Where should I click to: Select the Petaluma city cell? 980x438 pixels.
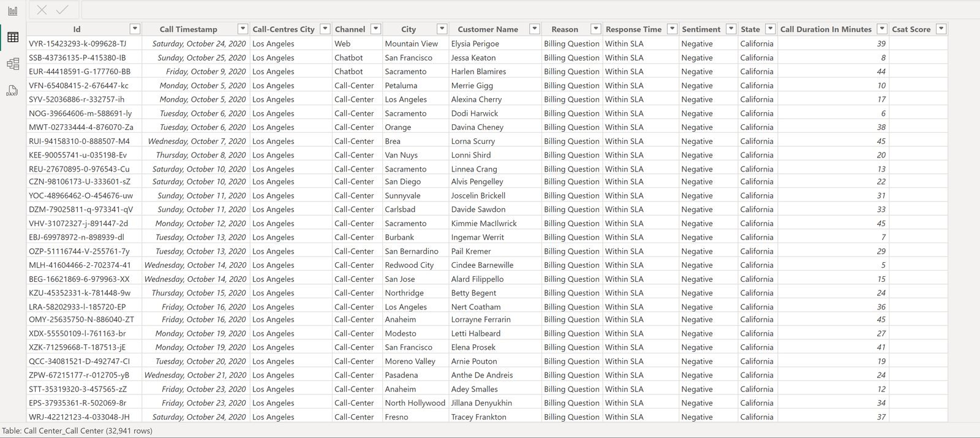coord(401,86)
